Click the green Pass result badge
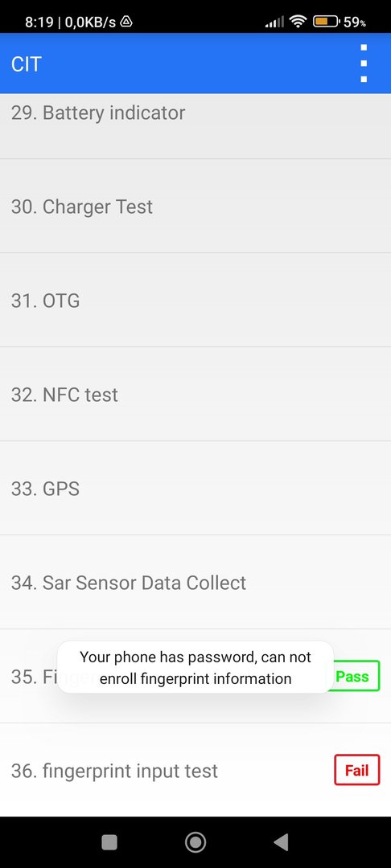Screen dimensions: 391x868 click(355, 676)
